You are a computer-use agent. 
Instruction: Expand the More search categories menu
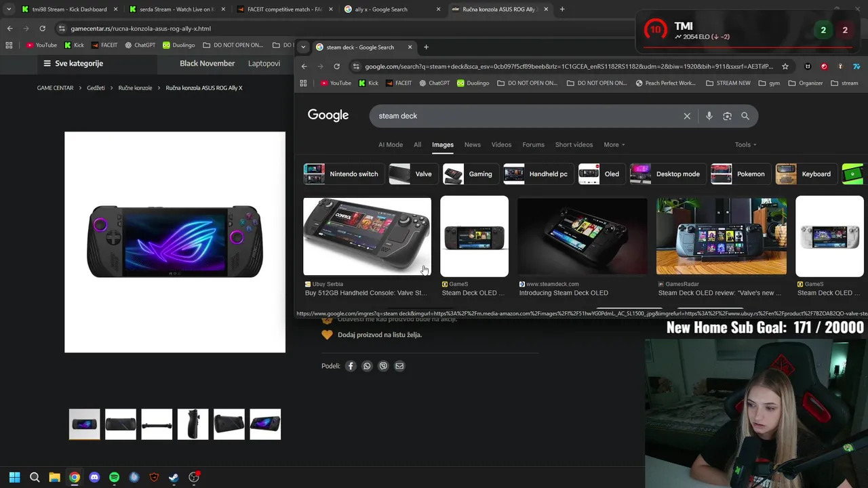click(x=614, y=144)
